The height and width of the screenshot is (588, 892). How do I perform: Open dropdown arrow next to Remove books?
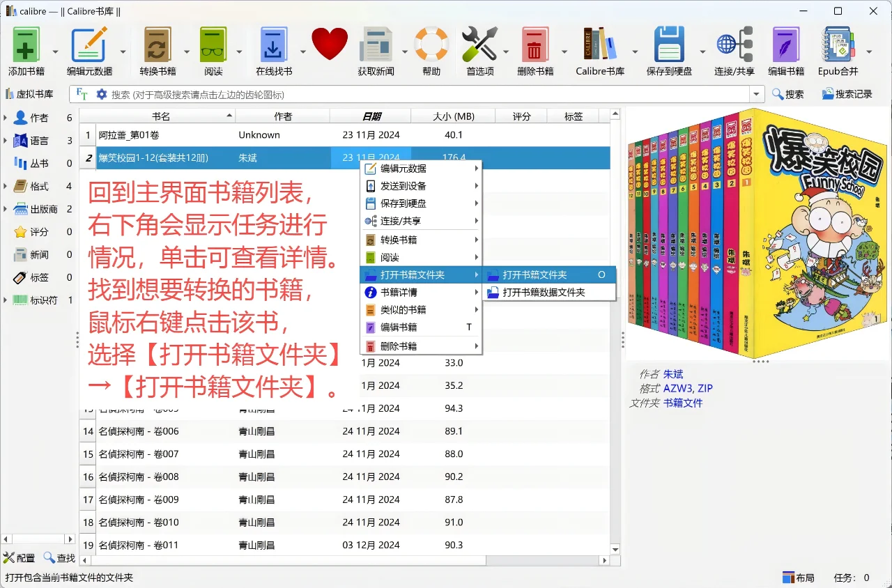point(564,52)
